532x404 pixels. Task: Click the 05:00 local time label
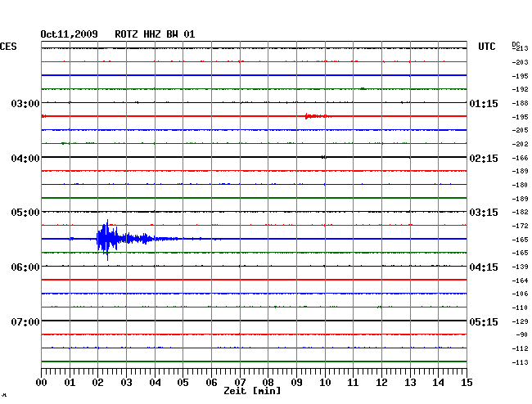25,213
